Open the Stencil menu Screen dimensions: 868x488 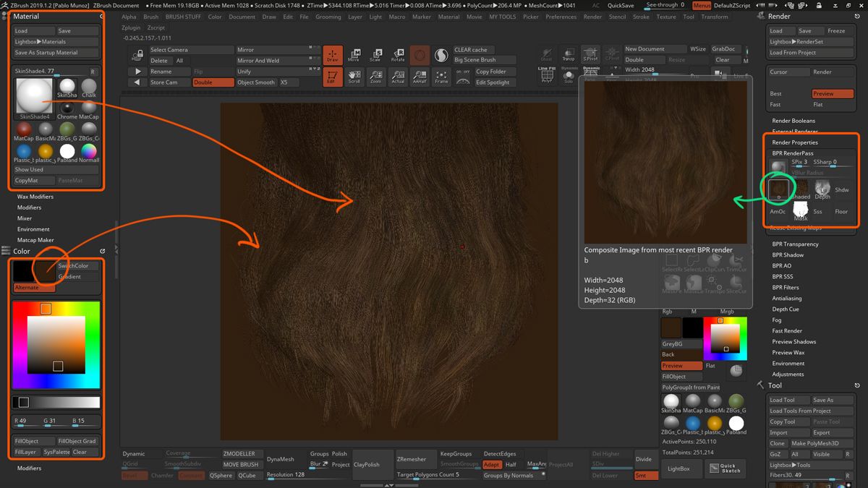coord(617,17)
